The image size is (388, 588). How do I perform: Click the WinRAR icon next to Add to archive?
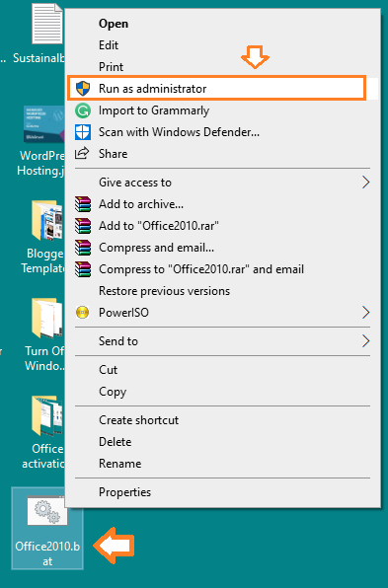click(83, 204)
